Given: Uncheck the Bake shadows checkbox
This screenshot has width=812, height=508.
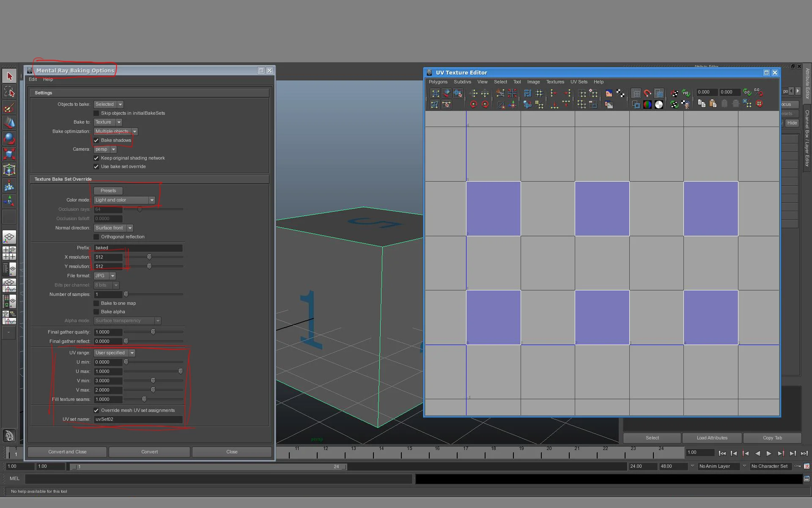Looking at the screenshot, I should 96,140.
